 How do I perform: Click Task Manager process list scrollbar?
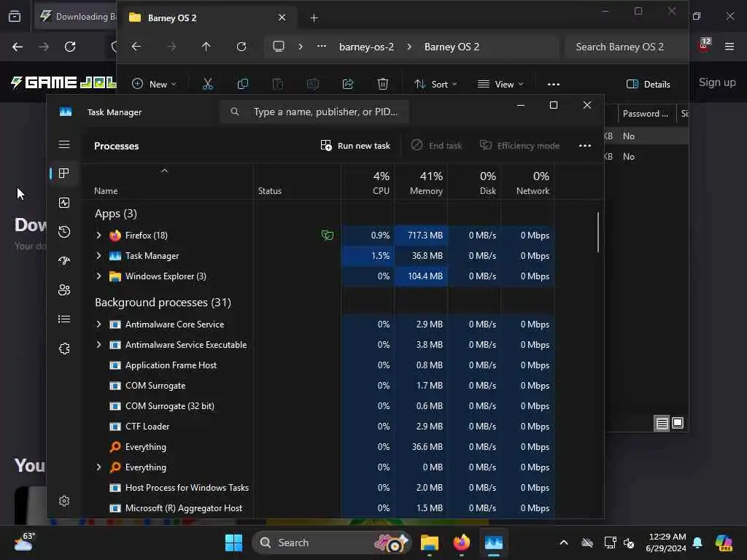pos(598,233)
